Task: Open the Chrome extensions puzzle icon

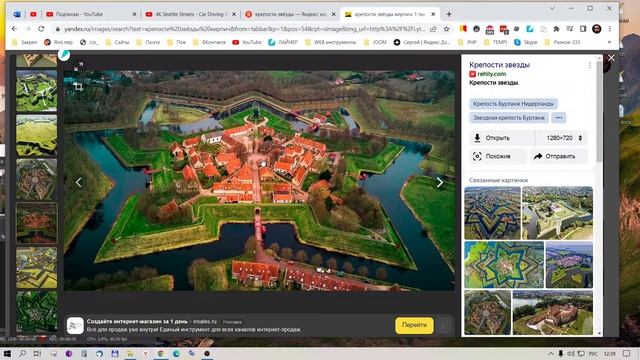Action: tap(556, 29)
